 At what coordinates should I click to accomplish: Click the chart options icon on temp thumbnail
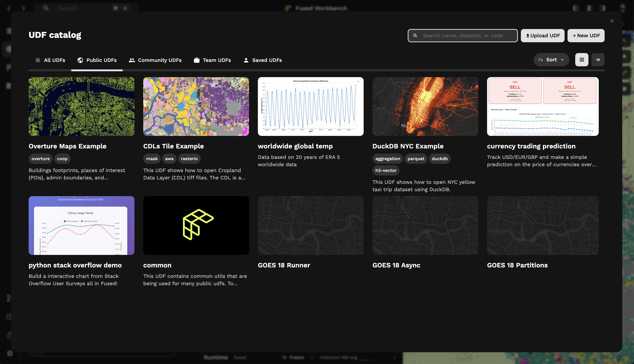point(358,81)
